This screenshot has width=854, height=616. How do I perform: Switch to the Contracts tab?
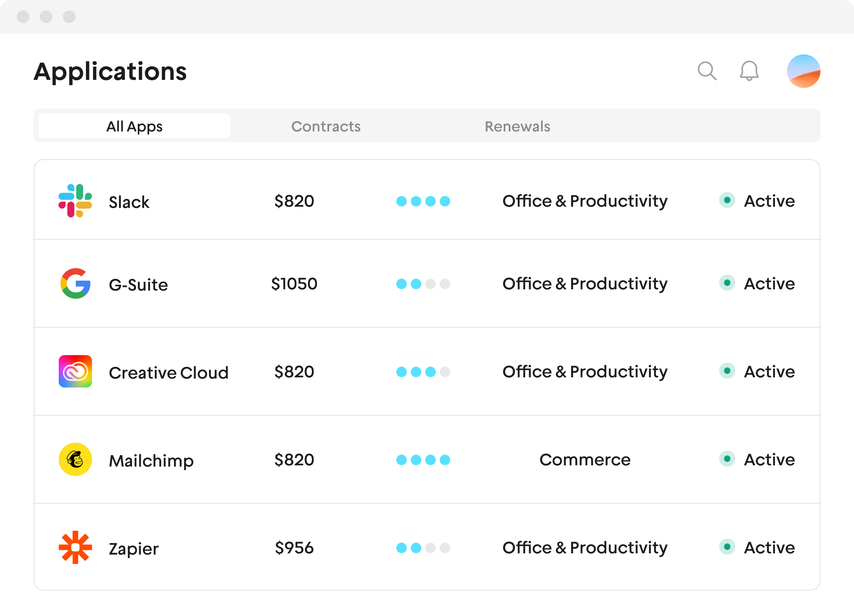(326, 126)
